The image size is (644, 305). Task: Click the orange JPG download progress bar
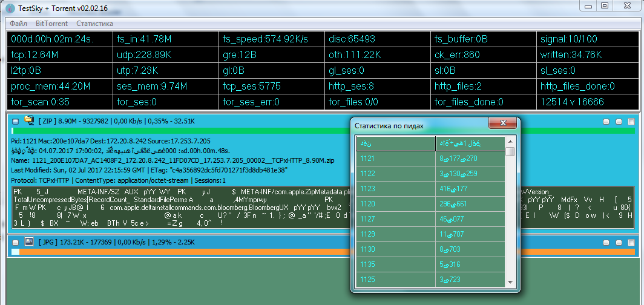(x=182, y=251)
